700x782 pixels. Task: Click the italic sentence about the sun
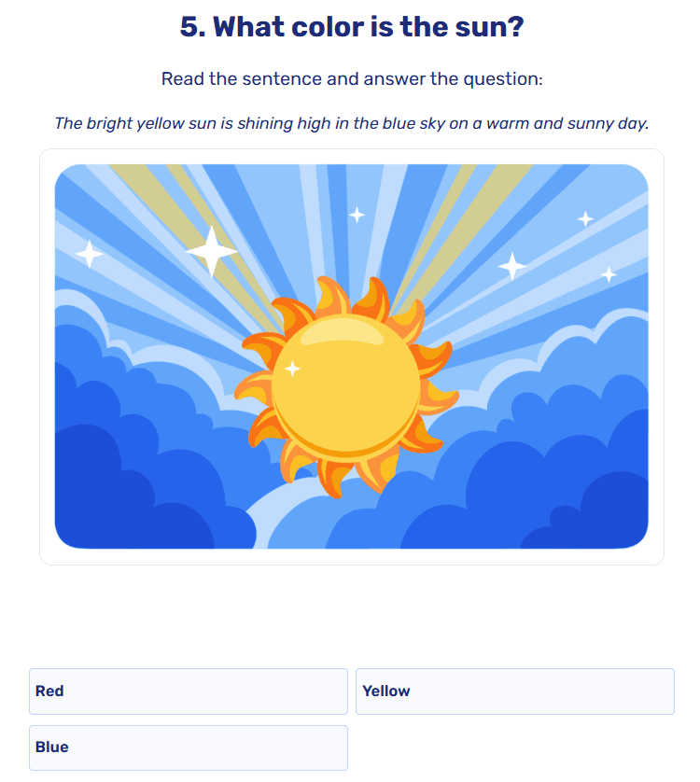(x=350, y=123)
